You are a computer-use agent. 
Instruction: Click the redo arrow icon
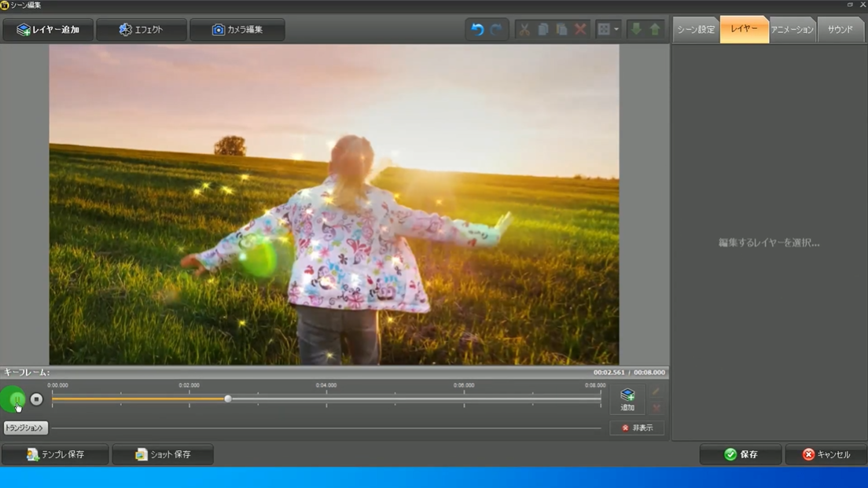496,30
